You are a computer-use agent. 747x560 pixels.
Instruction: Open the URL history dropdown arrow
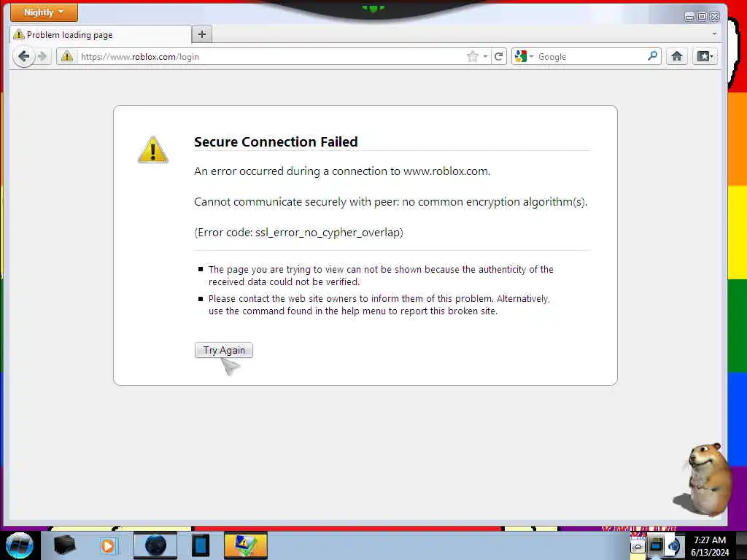point(485,57)
